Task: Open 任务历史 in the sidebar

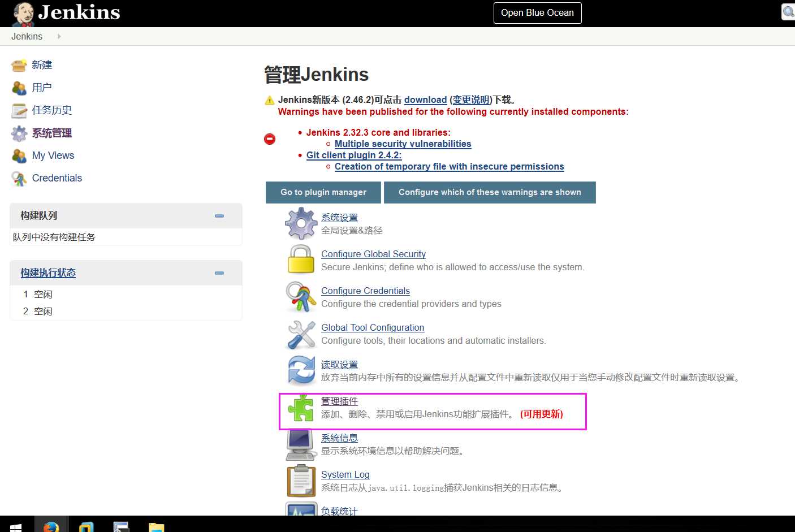Action: click(x=52, y=110)
